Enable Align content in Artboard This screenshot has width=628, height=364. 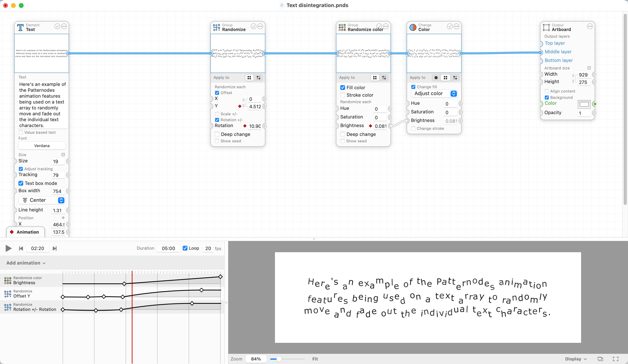(547, 91)
